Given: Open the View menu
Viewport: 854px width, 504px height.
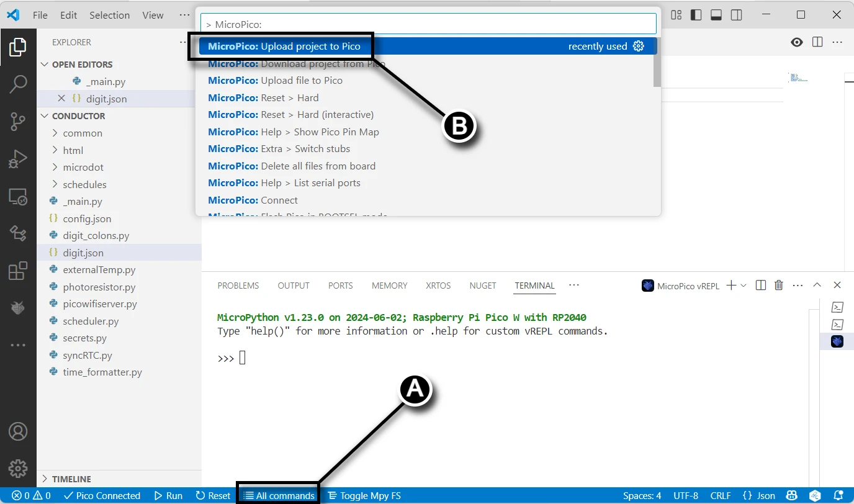Looking at the screenshot, I should pyautogui.click(x=153, y=15).
